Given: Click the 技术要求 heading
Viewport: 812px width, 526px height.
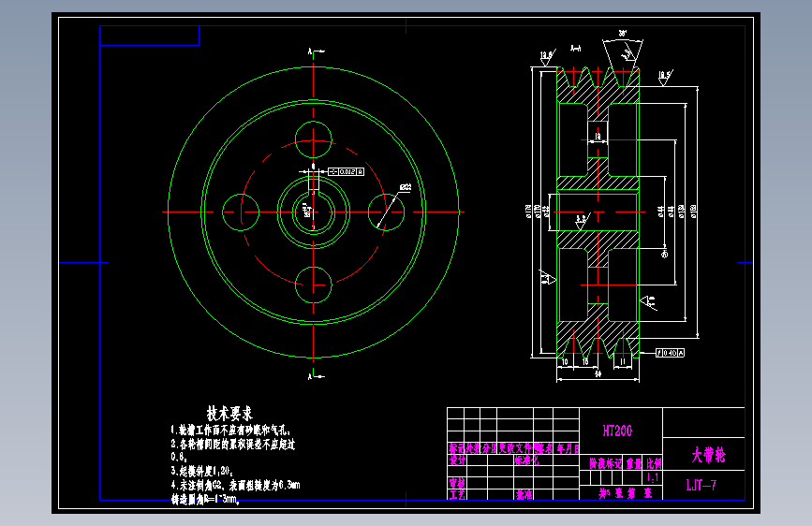Looking at the screenshot, I should tap(229, 413).
